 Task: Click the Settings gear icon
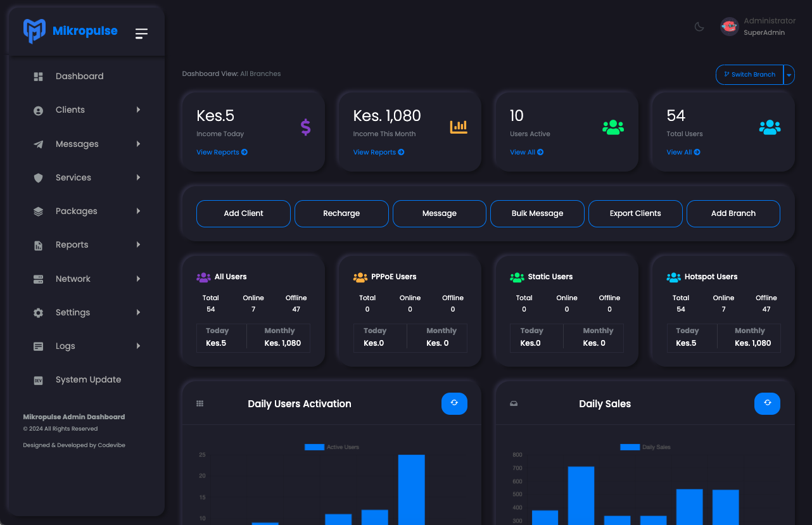(38, 313)
